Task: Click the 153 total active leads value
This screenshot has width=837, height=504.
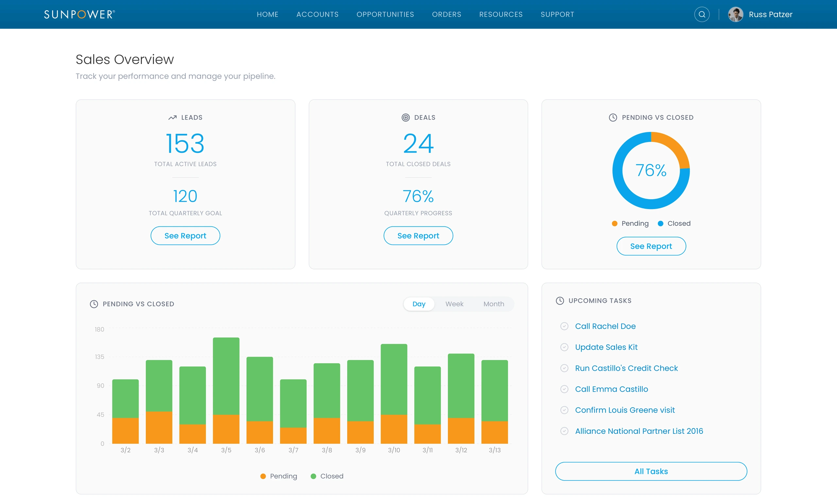Action: 185,143
